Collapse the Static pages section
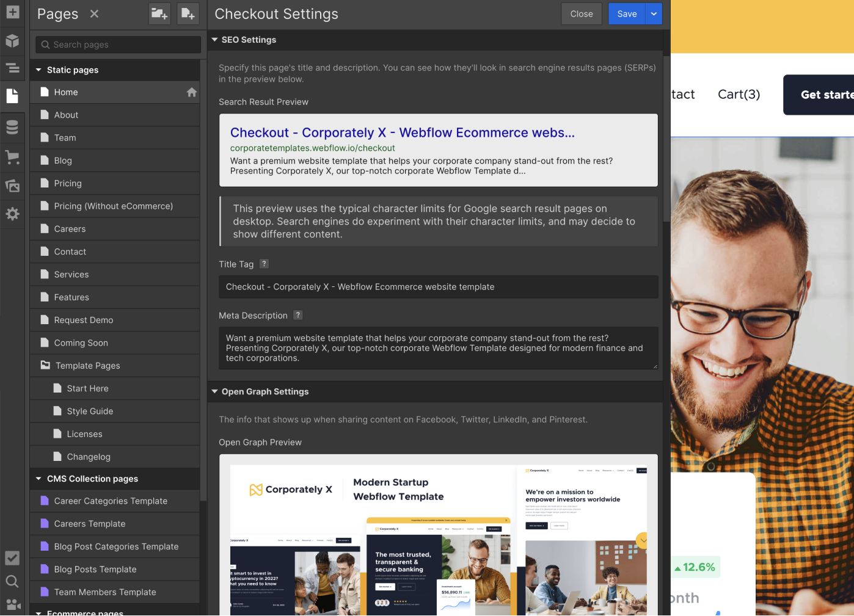Viewport: 854px width, 616px height. [x=38, y=70]
